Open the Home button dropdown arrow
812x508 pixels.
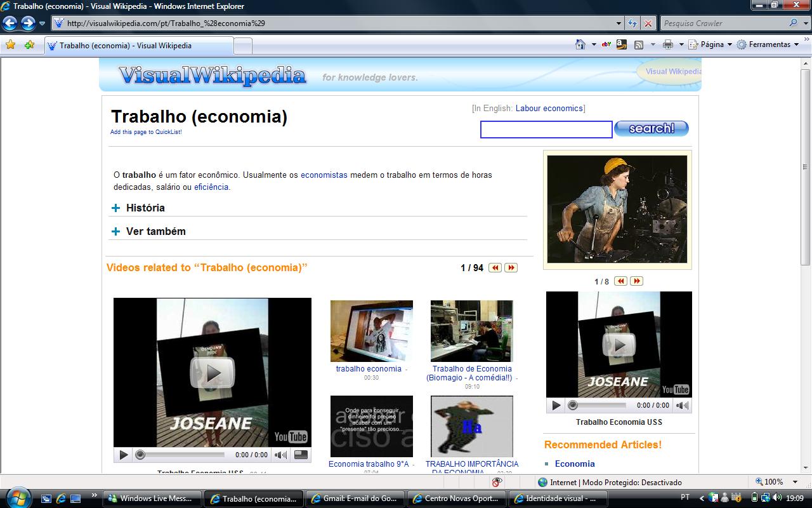coord(594,44)
